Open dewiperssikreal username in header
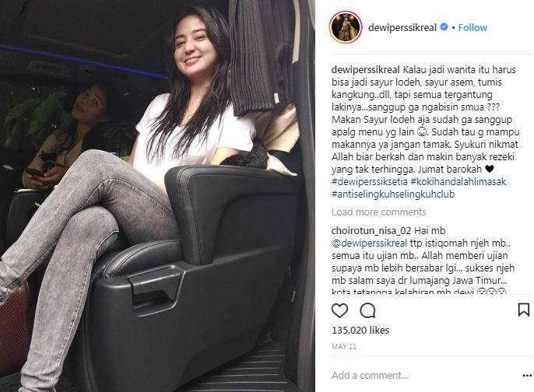The image size is (534, 392). (402, 27)
